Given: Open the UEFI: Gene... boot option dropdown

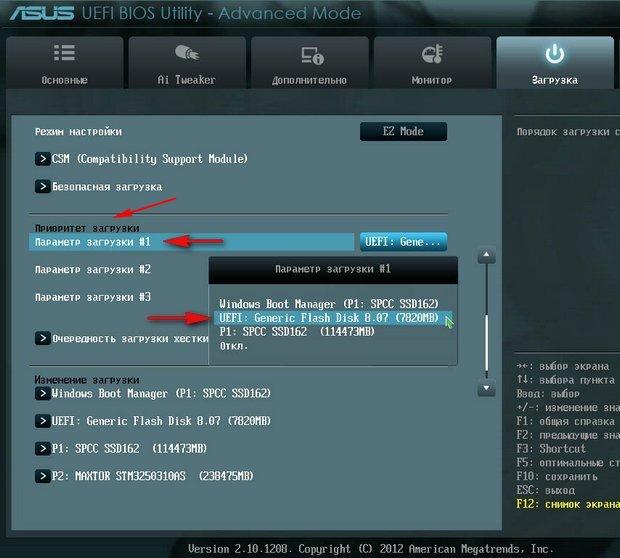Looking at the screenshot, I should (x=403, y=242).
